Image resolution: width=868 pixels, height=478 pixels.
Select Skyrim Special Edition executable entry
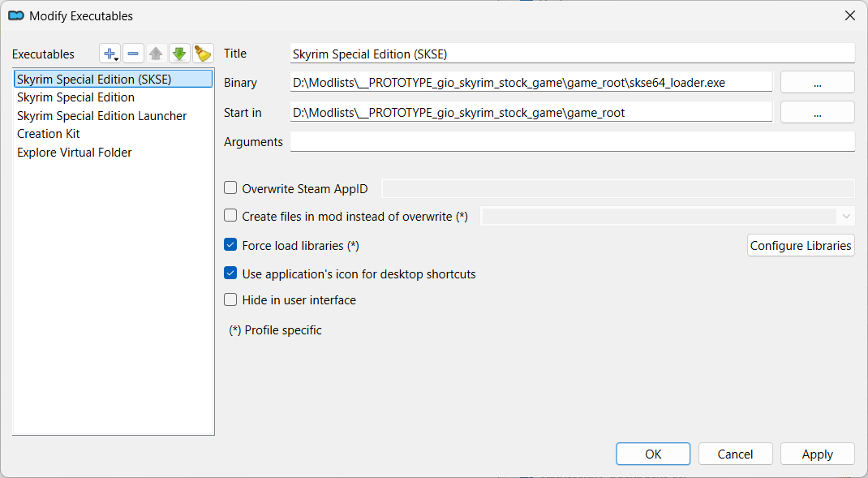(113, 97)
